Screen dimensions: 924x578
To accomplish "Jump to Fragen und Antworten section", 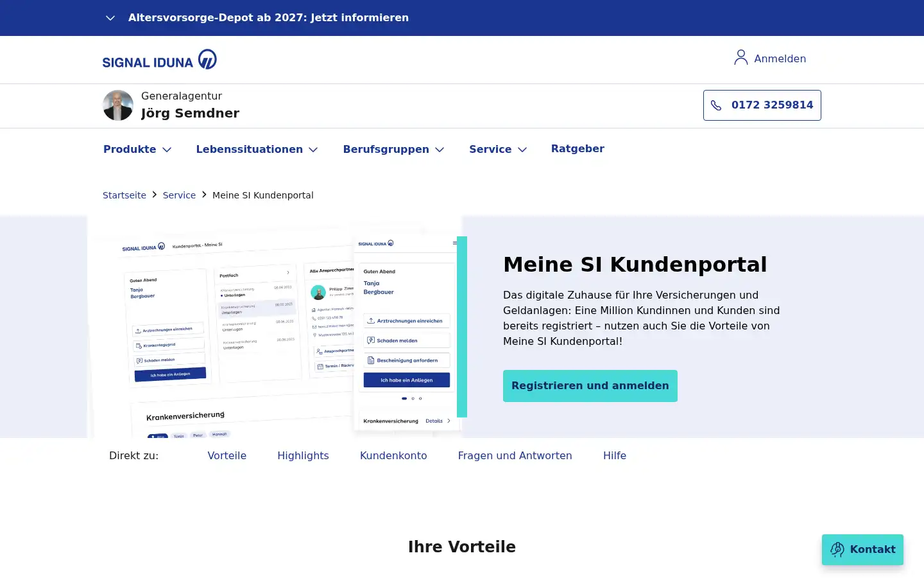I will [515, 455].
